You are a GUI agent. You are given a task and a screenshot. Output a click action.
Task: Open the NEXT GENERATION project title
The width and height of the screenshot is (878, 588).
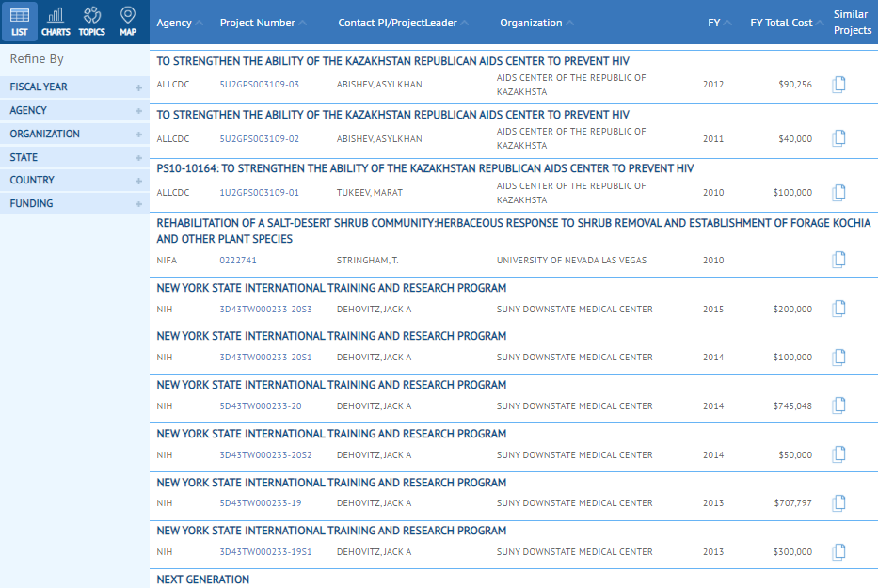(202, 580)
